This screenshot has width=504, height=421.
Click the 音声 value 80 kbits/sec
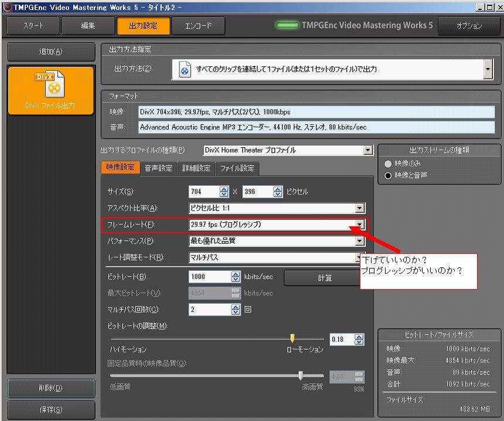[x=471, y=372]
